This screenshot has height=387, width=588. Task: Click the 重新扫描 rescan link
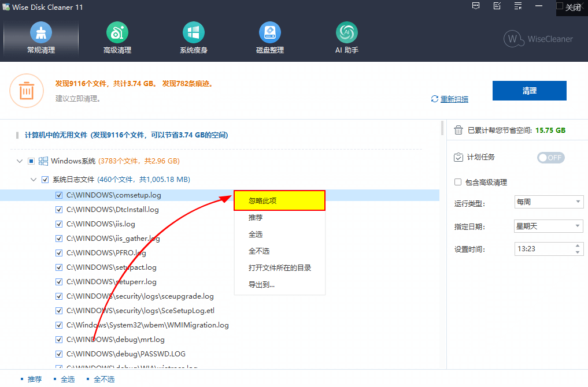(x=454, y=99)
